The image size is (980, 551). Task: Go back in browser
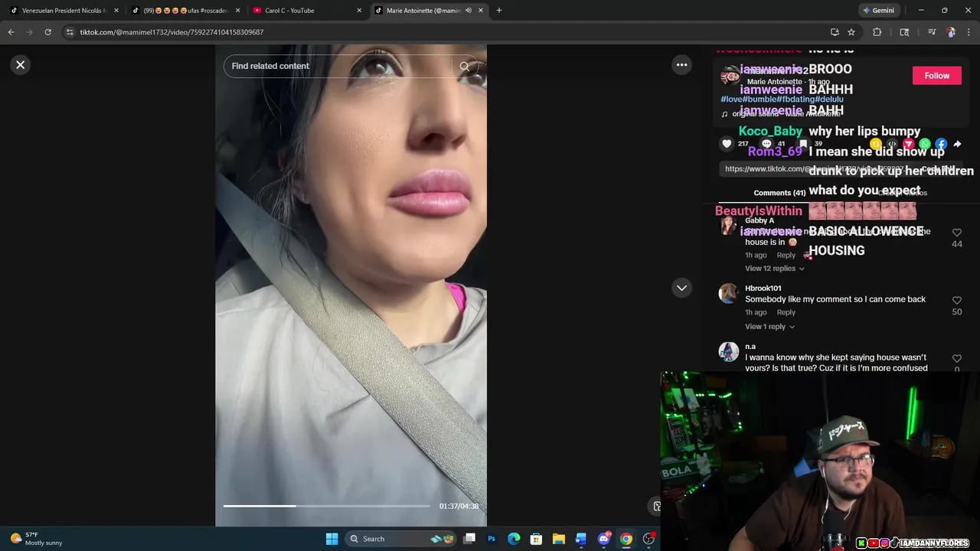11,32
